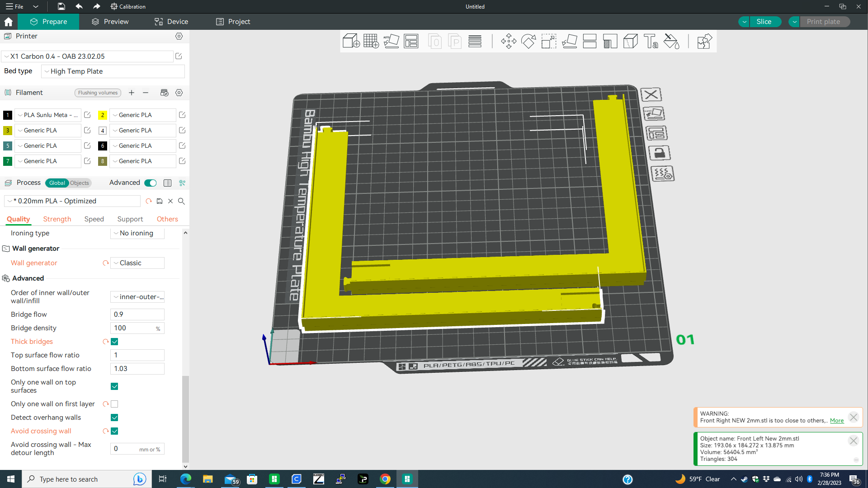This screenshot has height=488, width=868.
Task: Search process settings magnifier icon
Action: click(181, 201)
